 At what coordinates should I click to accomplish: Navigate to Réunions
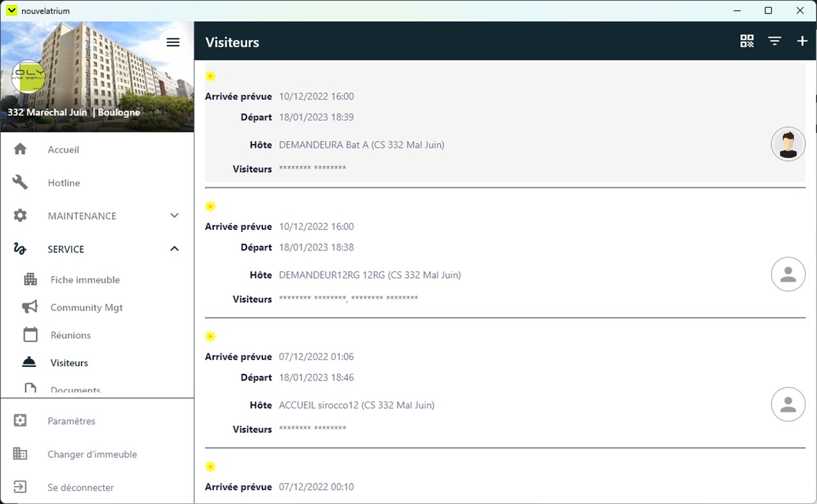coord(70,335)
